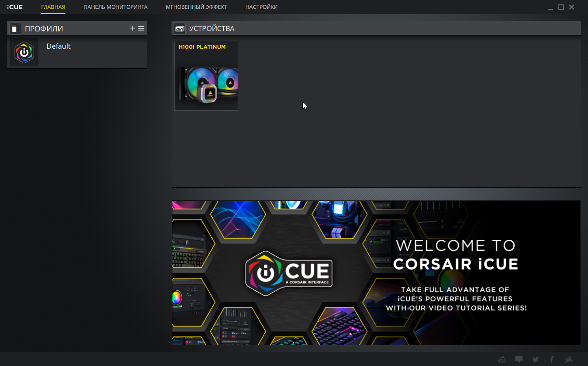Viewport: 588px width, 366px height.
Task: Open the Панель мониторинга tab
Action: coord(115,7)
